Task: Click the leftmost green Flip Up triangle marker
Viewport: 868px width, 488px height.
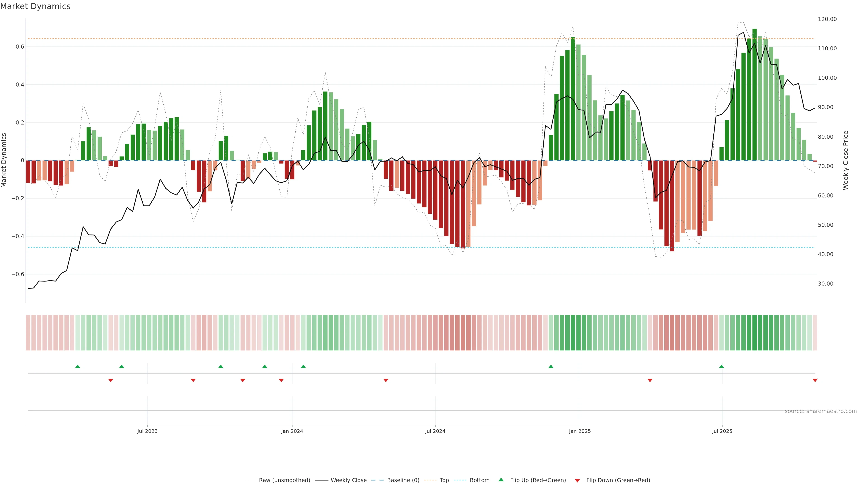Action: click(x=78, y=366)
